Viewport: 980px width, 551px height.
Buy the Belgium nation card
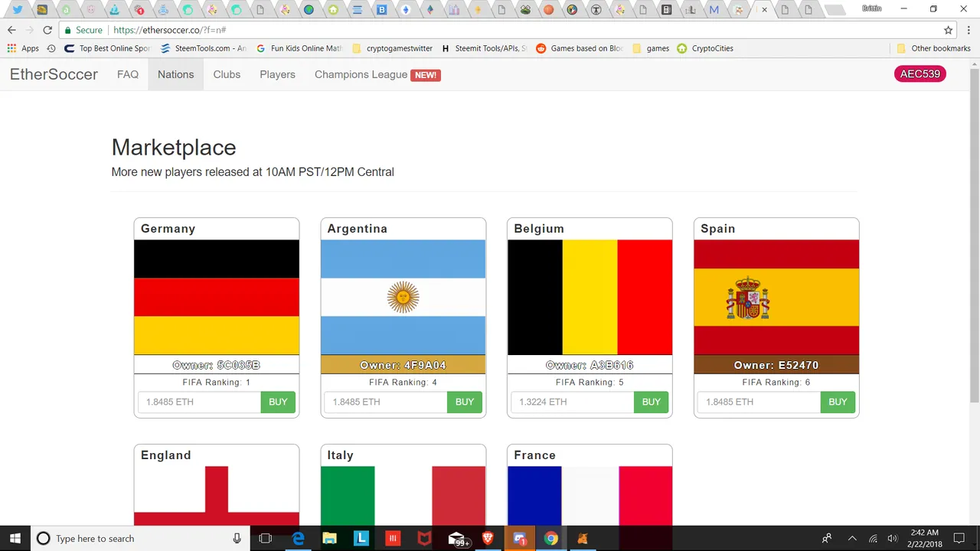652,402
